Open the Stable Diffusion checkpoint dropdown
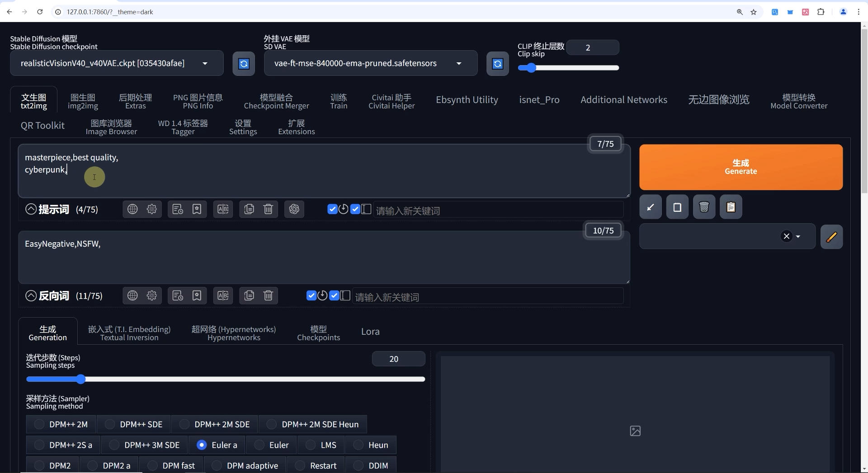The width and height of the screenshot is (868, 473). (117, 63)
